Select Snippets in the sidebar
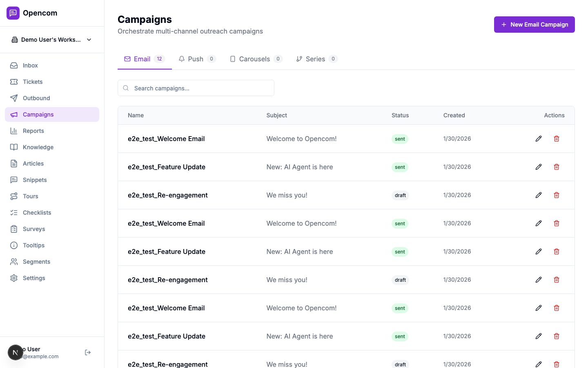 pyautogui.click(x=34, y=180)
